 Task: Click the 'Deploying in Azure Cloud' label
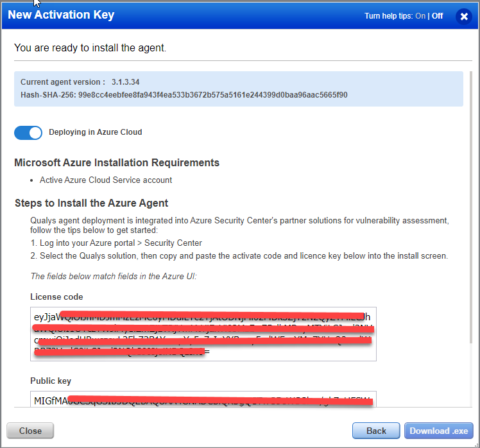[96, 132]
